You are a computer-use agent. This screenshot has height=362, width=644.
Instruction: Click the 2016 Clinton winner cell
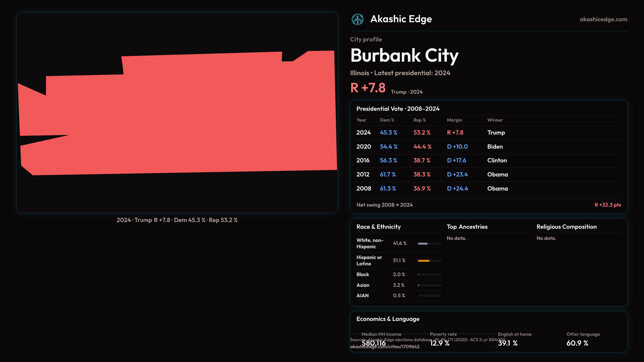(497, 161)
